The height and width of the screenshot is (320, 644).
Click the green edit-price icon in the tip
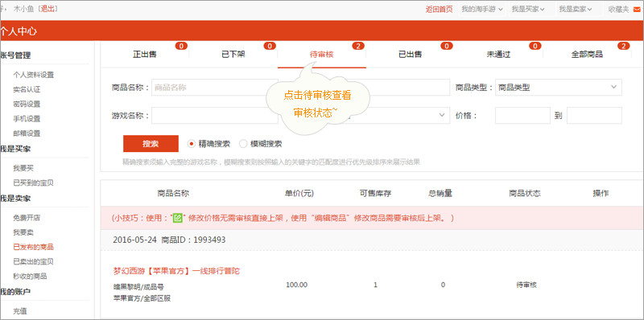pos(177,218)
